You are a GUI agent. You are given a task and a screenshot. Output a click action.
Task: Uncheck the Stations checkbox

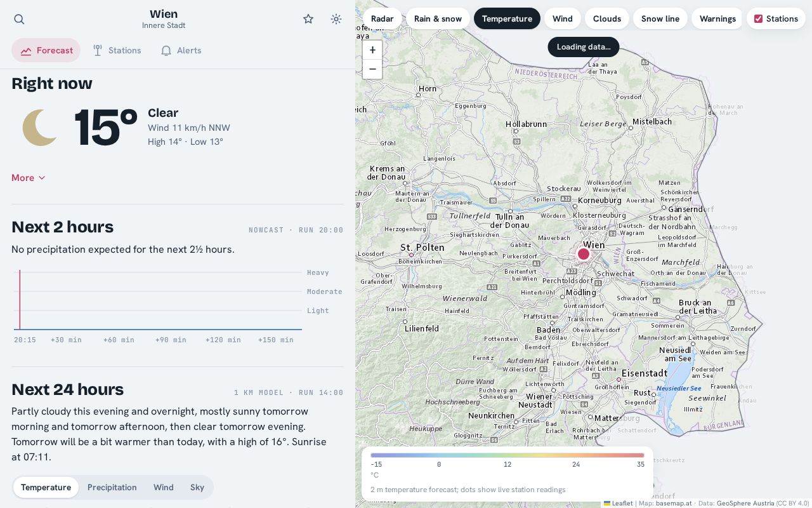coord(758,18)
